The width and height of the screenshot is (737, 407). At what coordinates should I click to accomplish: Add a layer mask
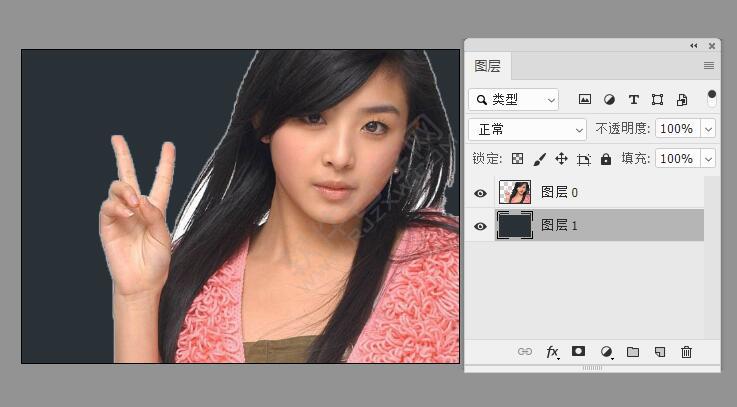click(x=578, y=351)
